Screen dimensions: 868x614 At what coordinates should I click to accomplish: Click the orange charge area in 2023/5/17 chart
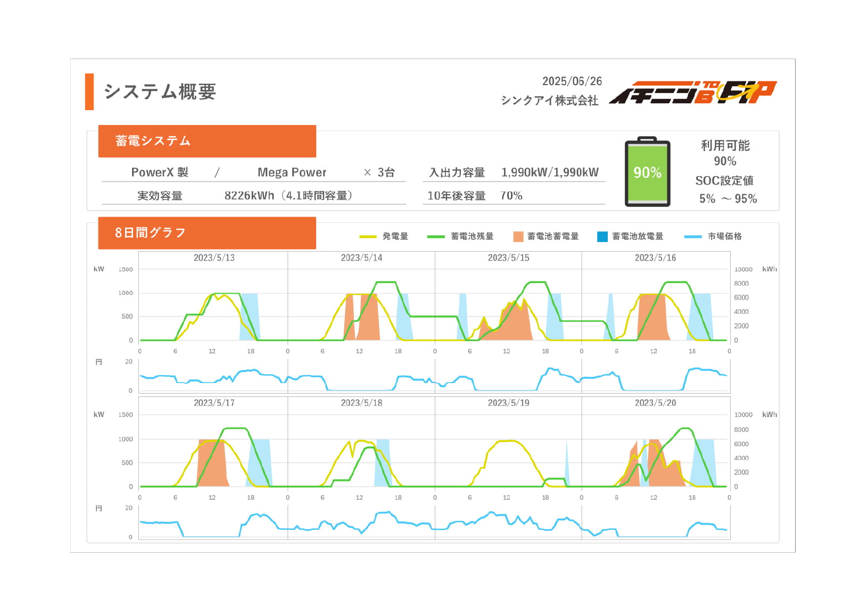[x=212, y=464]
